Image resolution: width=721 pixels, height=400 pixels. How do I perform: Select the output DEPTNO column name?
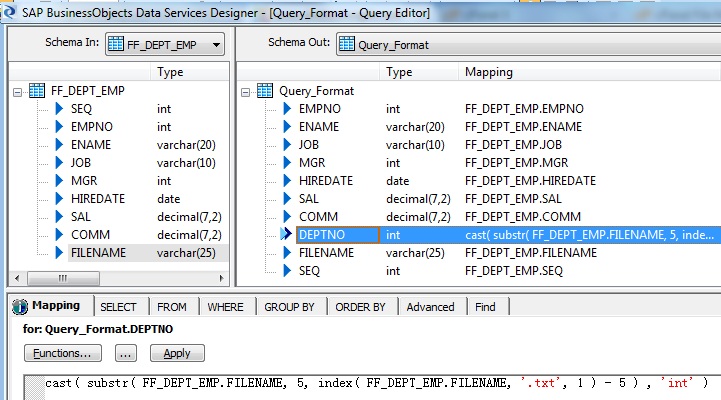[x=338, y=234]
